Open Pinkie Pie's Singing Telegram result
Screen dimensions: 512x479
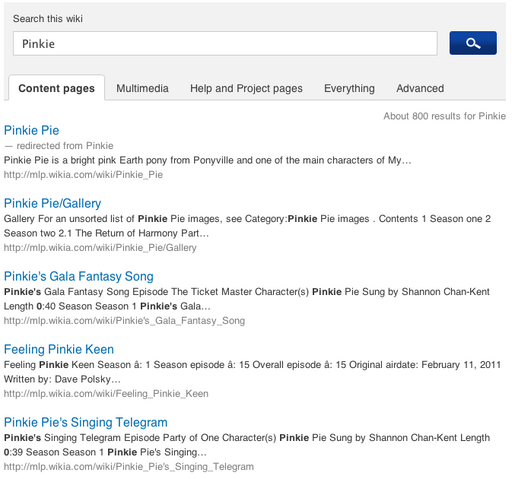click(86, 422)
